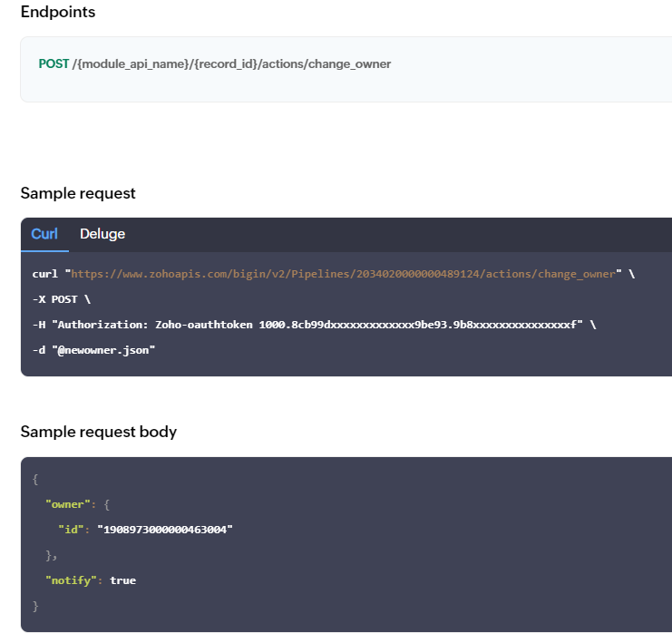Viewport: 672px width, 643px height.
Task: Click the opening brace of JSON body
Action: (35, 479)
